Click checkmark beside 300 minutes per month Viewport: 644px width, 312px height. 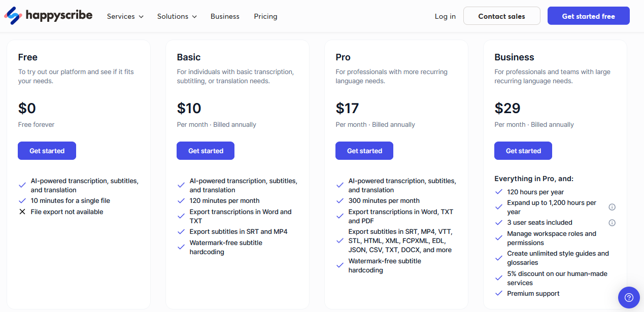[x=340, y=201]
